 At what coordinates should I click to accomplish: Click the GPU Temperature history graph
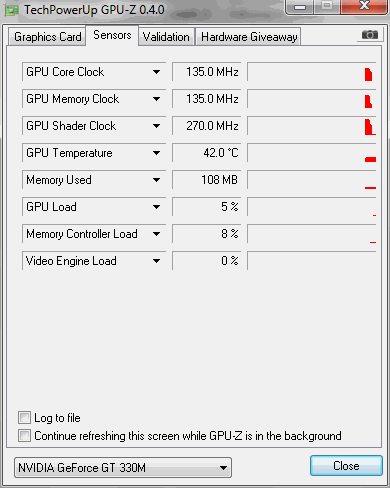[312, 153]
